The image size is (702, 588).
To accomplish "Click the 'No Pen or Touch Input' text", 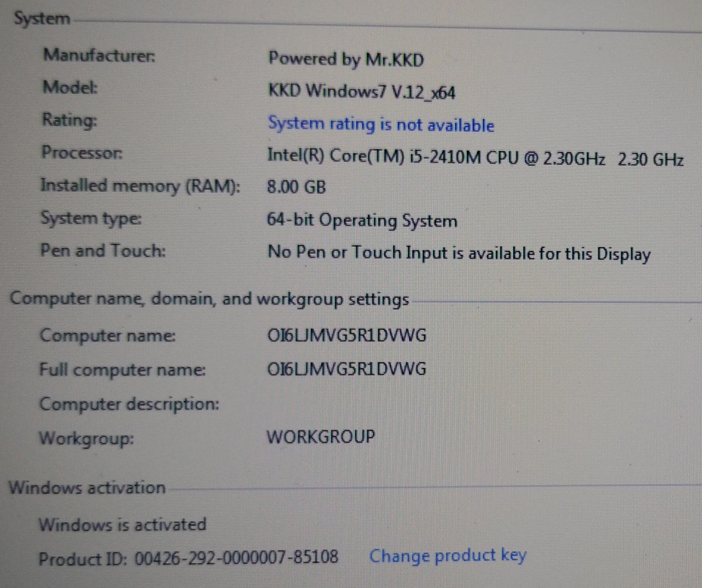I will [x=459, y=253].
